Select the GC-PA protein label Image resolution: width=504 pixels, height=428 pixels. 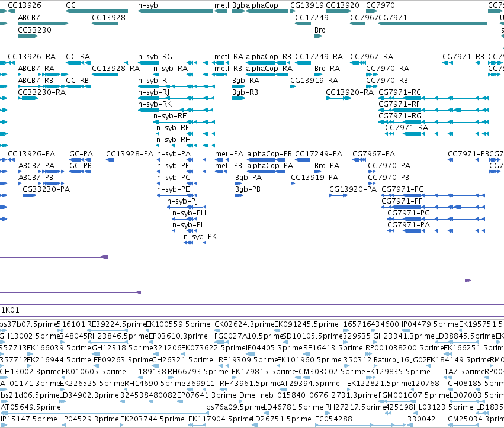click(81, 154)
